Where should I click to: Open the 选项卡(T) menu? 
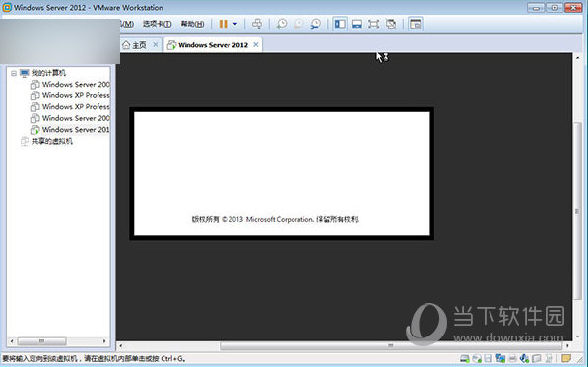pyautogui.click(x=158, y=24)
